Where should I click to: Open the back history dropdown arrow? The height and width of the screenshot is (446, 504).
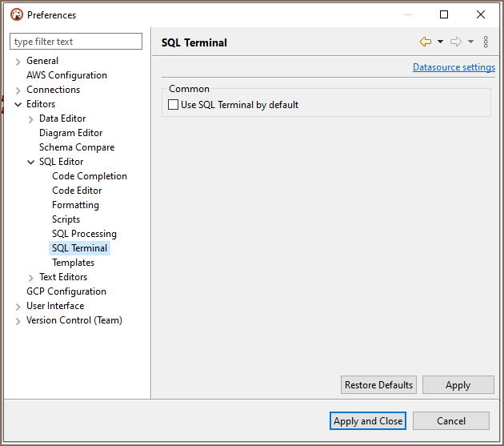tap(440, 42)
